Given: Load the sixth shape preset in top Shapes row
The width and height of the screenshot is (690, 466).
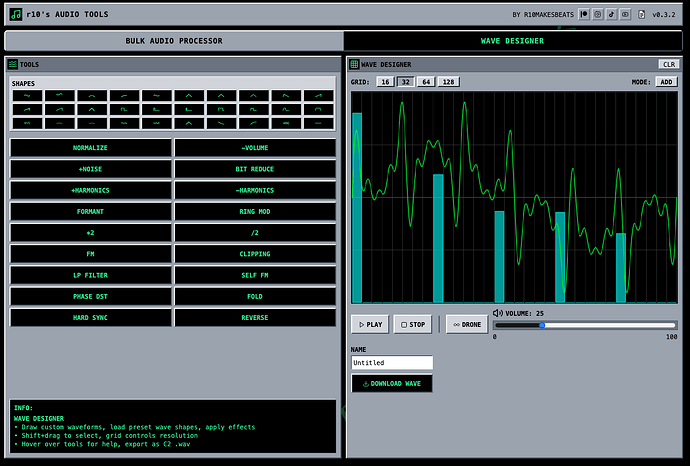Looking at the screenshot, I should (x=189, y=95).
